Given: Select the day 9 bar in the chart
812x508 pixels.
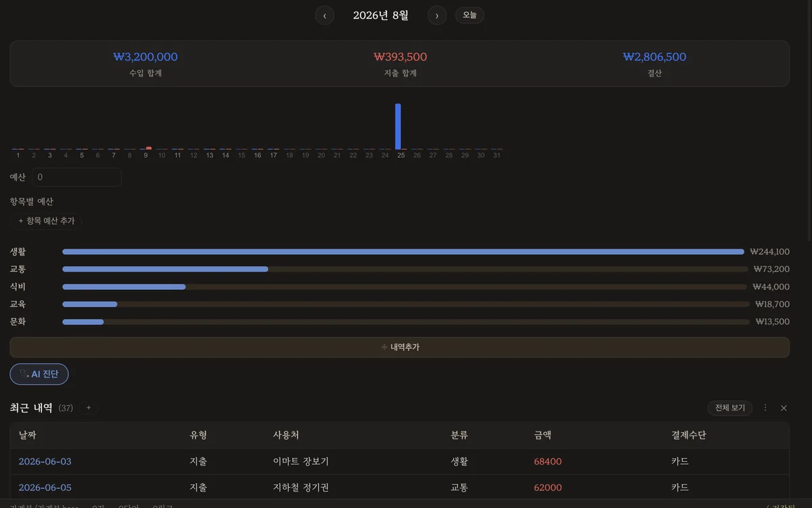Looking at the screenshot, I should [148, 148].
